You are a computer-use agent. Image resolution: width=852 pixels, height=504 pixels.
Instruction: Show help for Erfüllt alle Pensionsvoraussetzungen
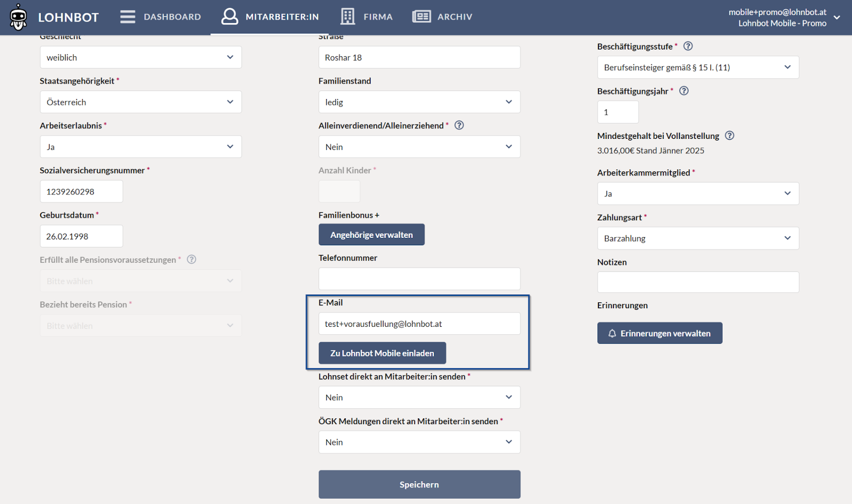pos(192,259)
